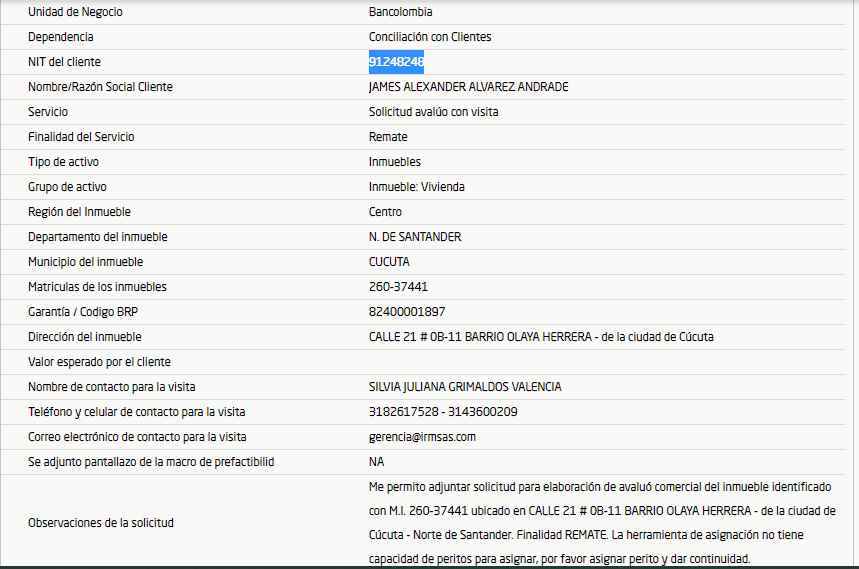Click the N. DE SANTANDER department value
Image resolution: width=859 pixels, height=569 pixels.
click(415, 237)
